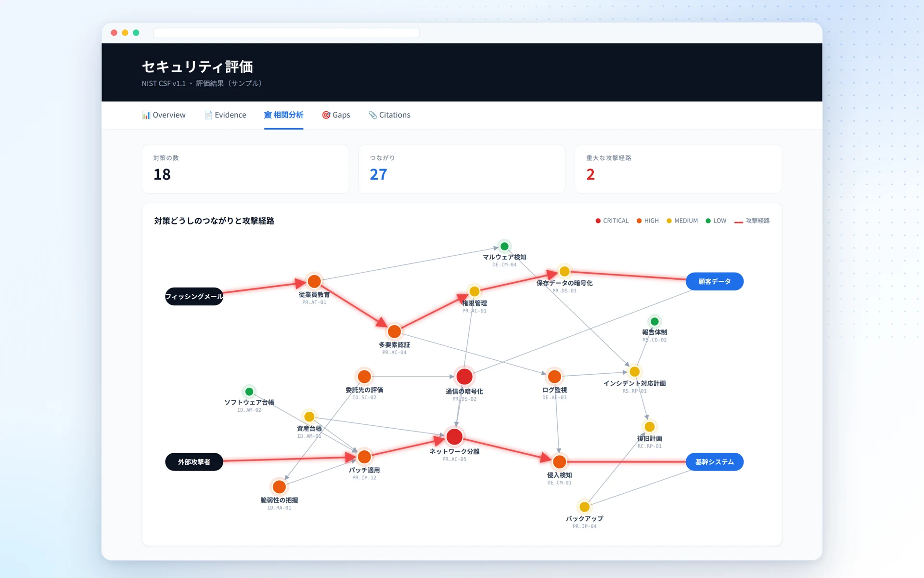Viewport: 924px width, 578px height.
Task: Select the 報告体制 green node
Action: [654, 321]
